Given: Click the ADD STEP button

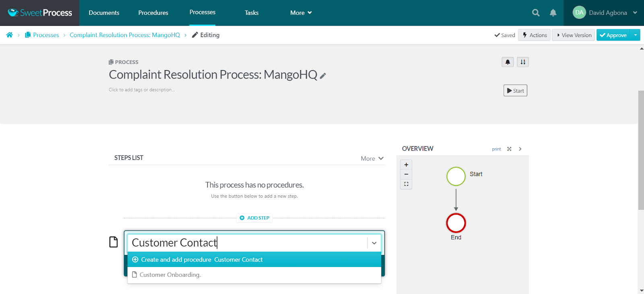Looking at the screenshot, I should (x=254, y=218).
